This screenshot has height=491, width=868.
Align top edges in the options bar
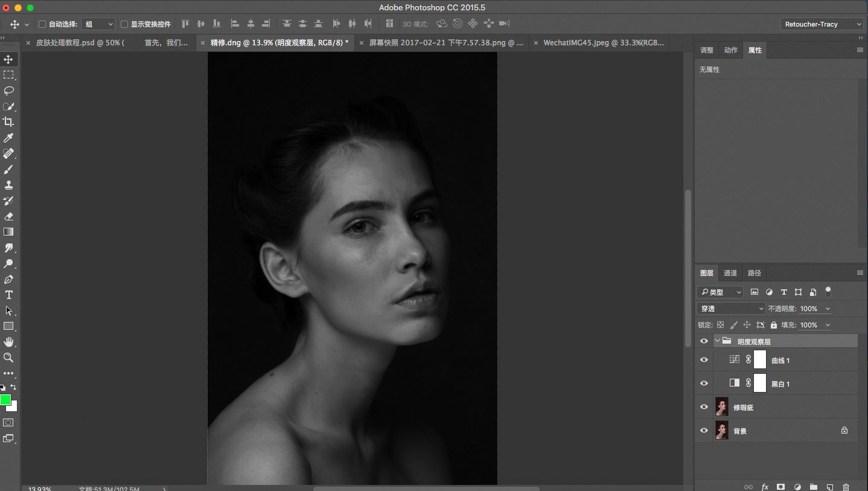pos(185,24)
